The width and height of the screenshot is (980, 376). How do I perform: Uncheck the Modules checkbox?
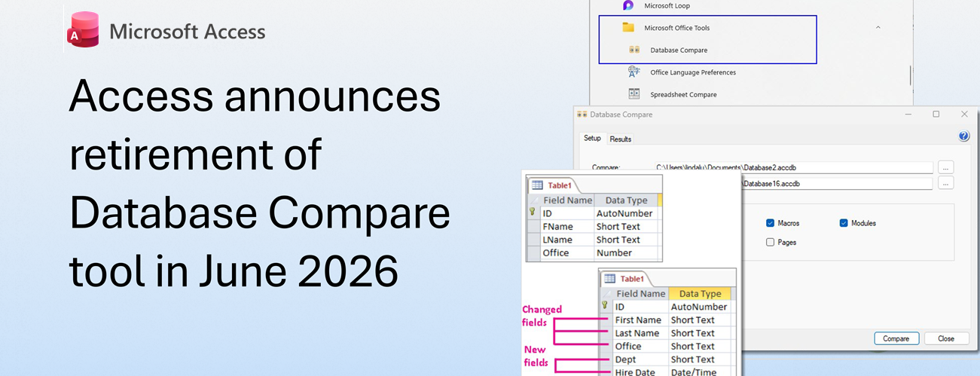pos(844,223)
